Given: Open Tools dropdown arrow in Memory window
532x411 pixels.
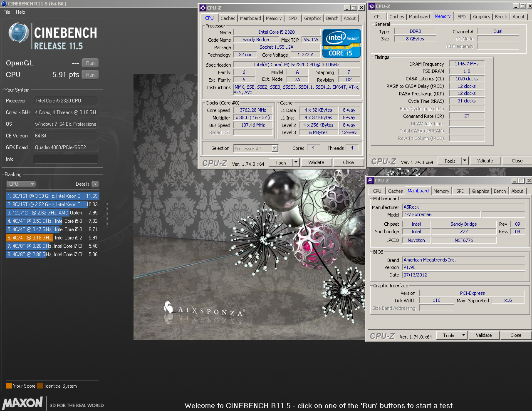Looking at the screenshot, I should (x=465, y=161).
